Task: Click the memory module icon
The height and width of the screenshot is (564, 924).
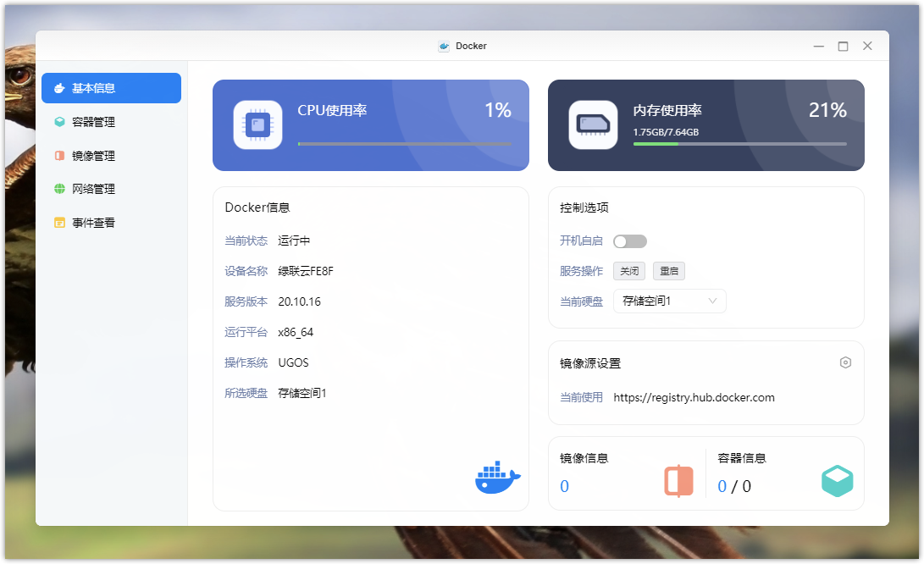Action: click(593, 125)
